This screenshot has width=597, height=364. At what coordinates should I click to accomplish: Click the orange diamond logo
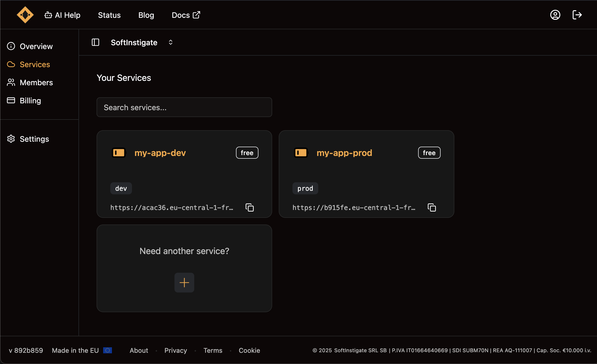click(25, 15)
